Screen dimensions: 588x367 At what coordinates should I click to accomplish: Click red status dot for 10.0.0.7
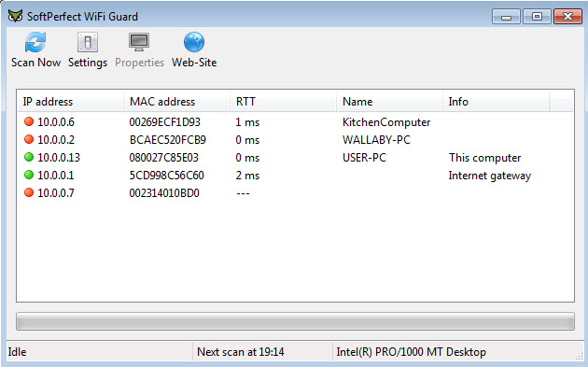pos(29,192)
